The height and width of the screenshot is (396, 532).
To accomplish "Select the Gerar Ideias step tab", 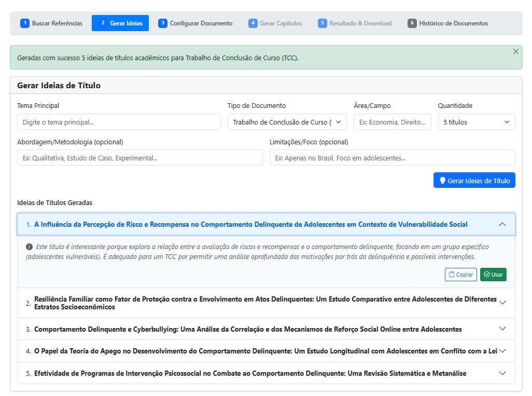I will tap(120, 23).
